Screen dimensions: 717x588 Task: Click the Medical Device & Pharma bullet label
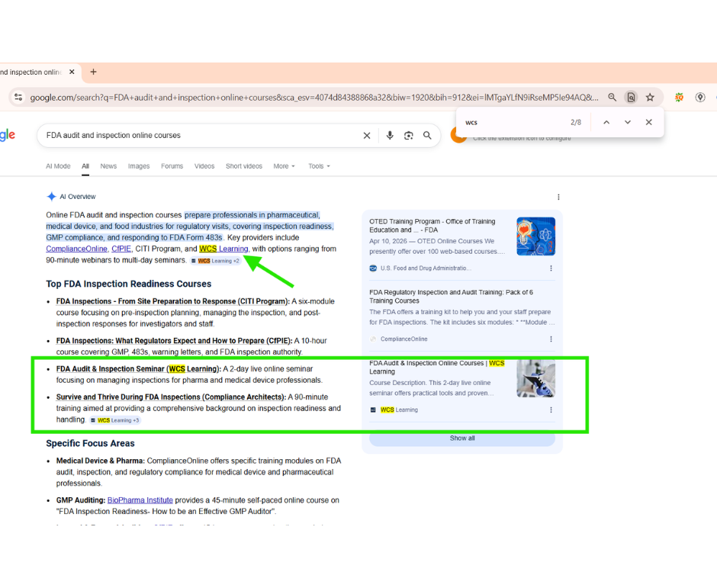tap(101, 461)
